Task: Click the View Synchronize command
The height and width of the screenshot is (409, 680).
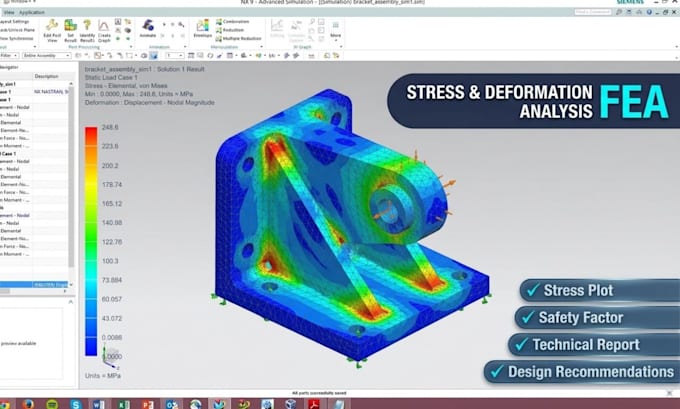Action: [x=16, y=39]
